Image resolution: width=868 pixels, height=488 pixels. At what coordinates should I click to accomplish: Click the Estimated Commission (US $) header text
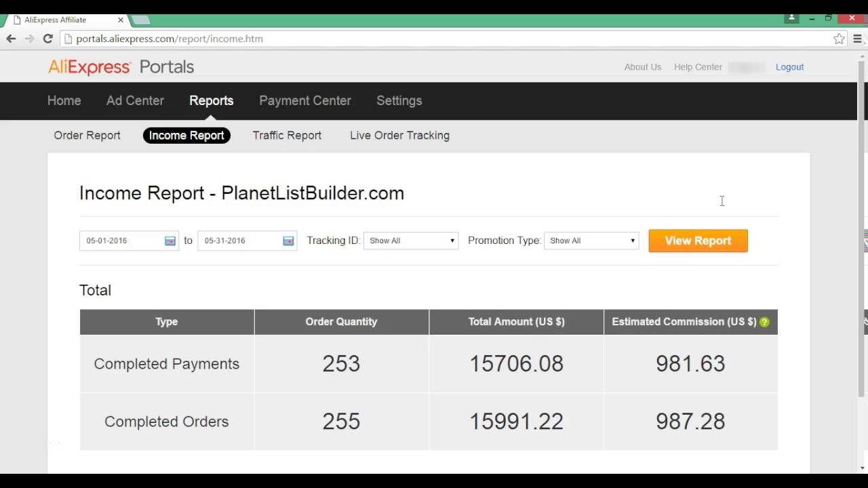684,322
